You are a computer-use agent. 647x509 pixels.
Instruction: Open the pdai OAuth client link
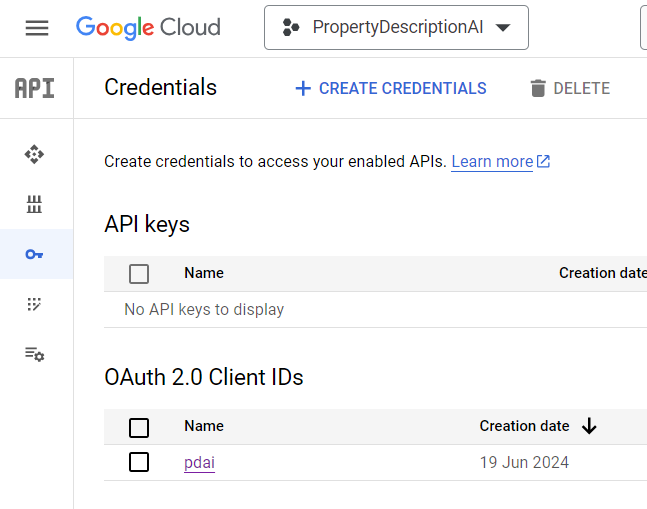tap(199, 462)
